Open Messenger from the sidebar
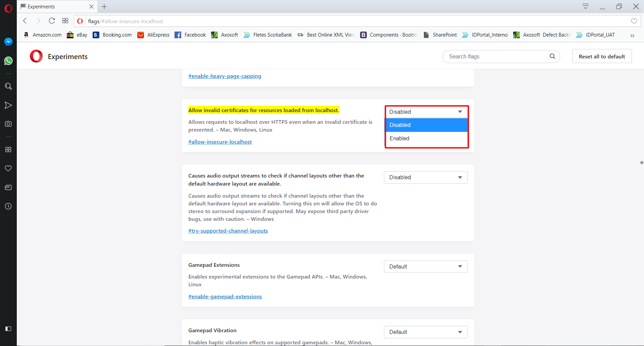644x346 pixels. (x=8, y=42)
